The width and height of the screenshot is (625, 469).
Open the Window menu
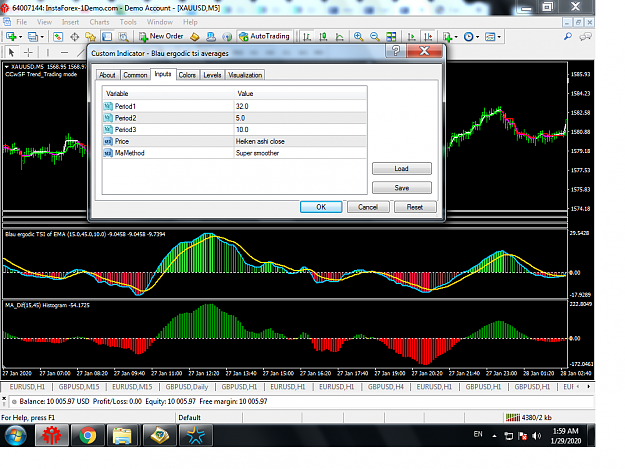point(160,22)
